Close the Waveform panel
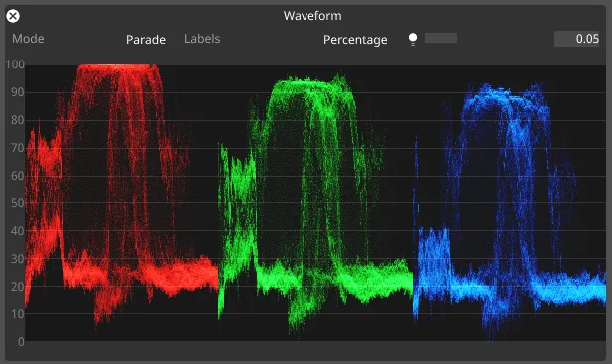Screen dimensions: 612x364 (13, 16)
